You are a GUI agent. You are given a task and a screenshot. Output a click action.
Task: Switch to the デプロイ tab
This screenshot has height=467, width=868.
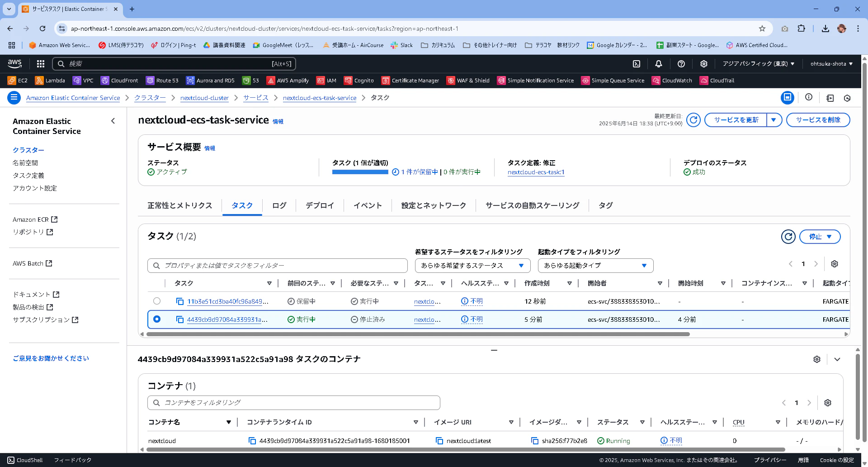tap(320, 205)
